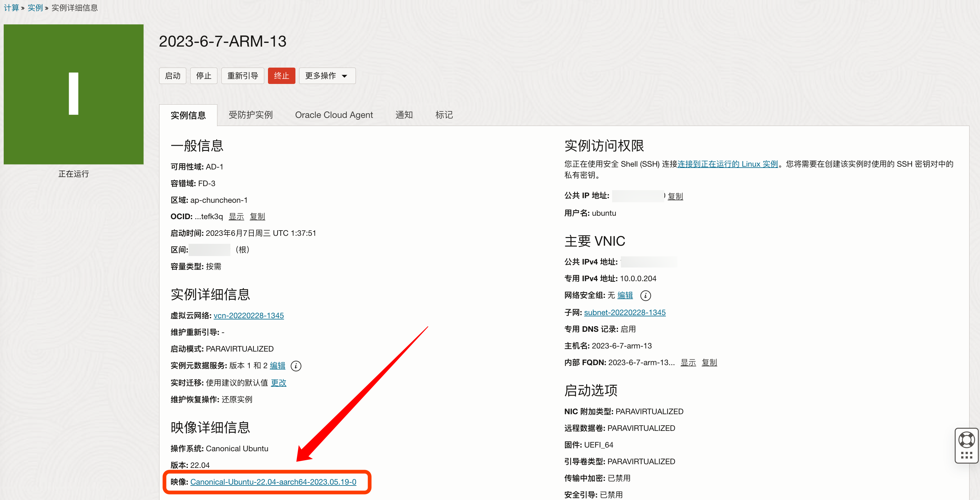Edit the 网络安全组
980x500 pixels.
[625, 295]
